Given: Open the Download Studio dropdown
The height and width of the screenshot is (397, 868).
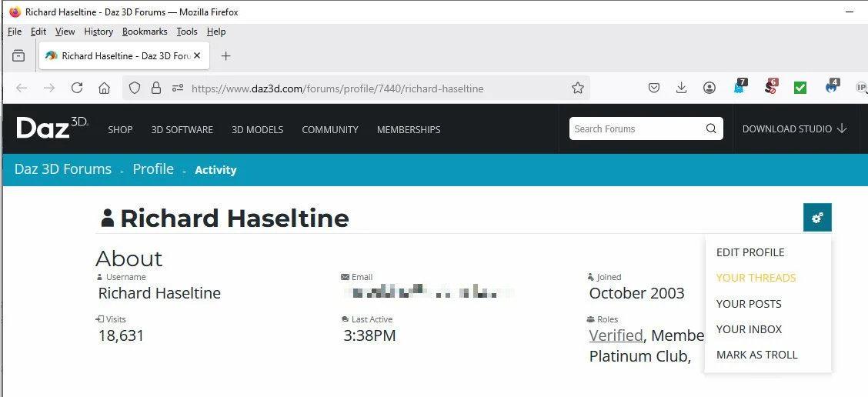Looking at the screenshot, I should click(794, 129).
